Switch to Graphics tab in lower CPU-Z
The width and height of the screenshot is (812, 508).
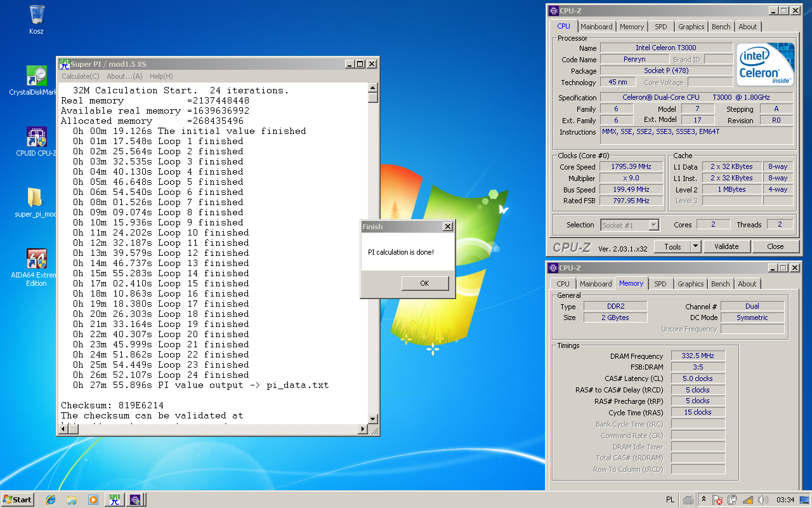pos(690,284)
